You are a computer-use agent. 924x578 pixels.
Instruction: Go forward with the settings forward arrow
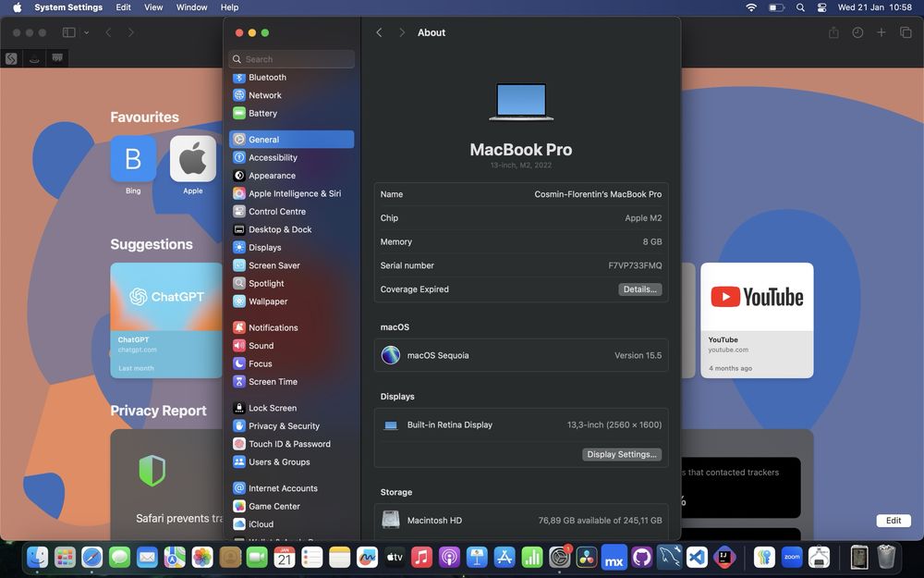(401, 32)
